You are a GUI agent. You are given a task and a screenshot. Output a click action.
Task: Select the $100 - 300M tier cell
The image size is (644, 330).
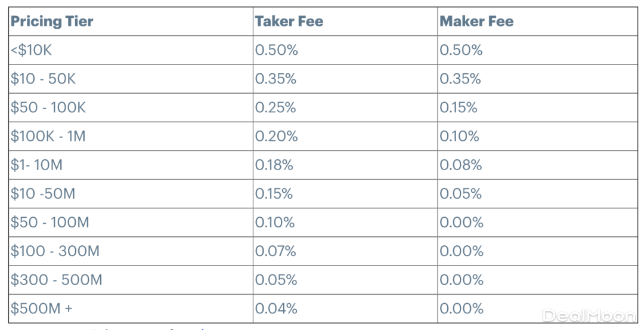pyautogui.click(x=55, y=251)
